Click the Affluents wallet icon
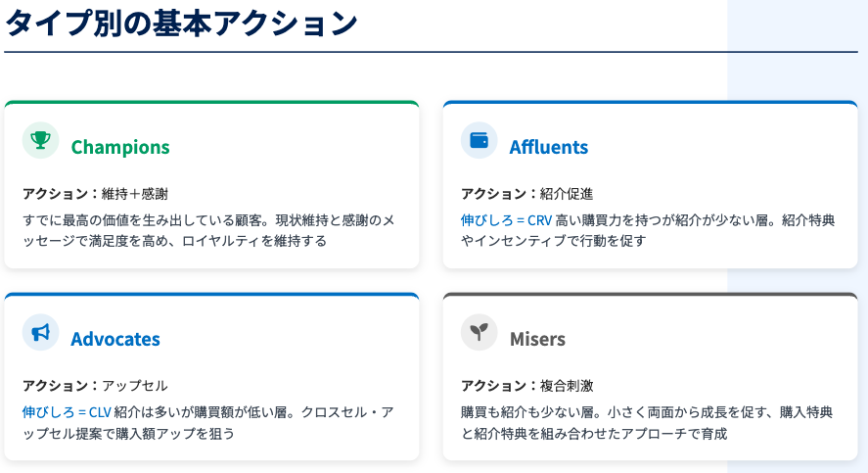This screenshot has height=473, width=868. coord(480,141)
